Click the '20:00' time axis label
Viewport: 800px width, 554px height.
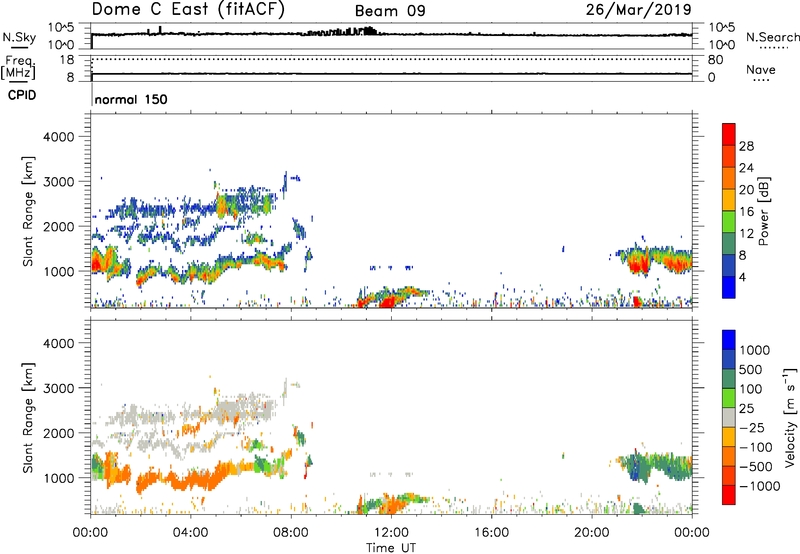click(591, 533)
